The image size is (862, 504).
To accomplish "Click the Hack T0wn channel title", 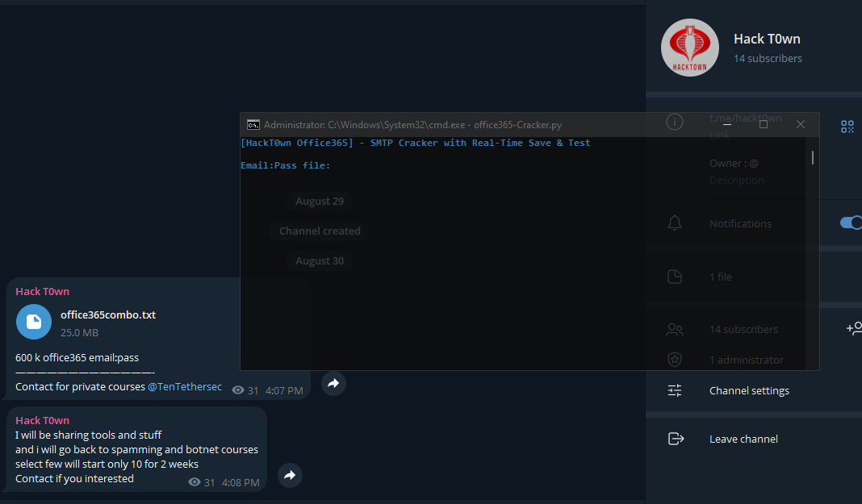I will (766, 39).
